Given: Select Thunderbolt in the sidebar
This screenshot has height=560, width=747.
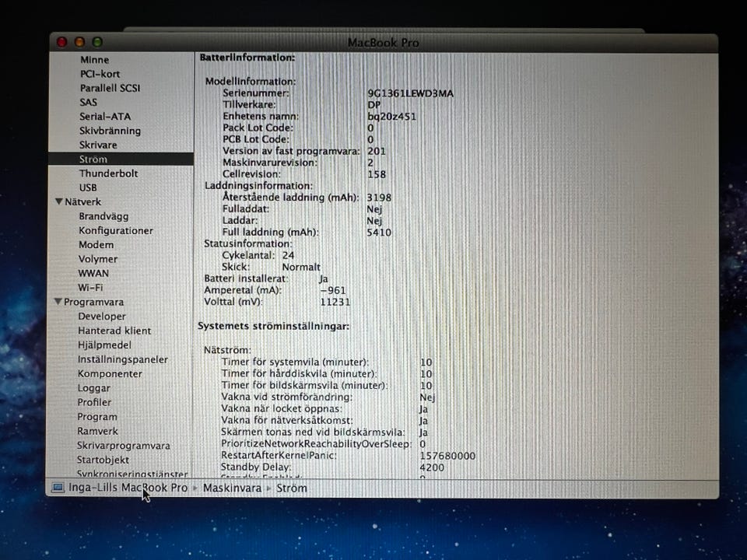Looking at the screenshot, I should [x=109, y=173].
